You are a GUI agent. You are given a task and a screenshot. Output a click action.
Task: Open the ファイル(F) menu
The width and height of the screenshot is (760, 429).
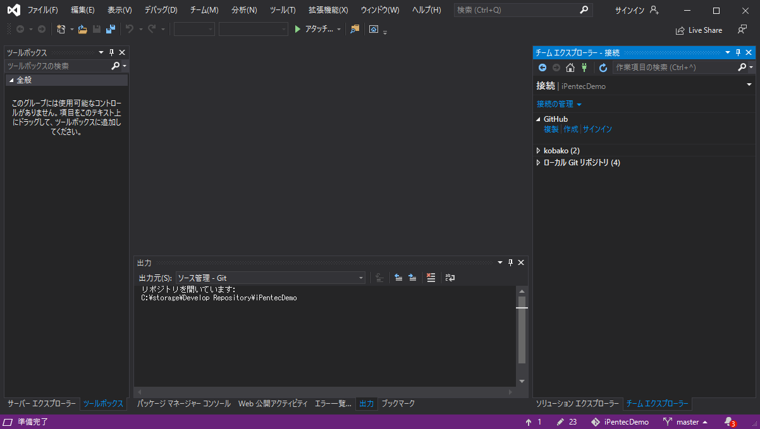tap(43, 10)
